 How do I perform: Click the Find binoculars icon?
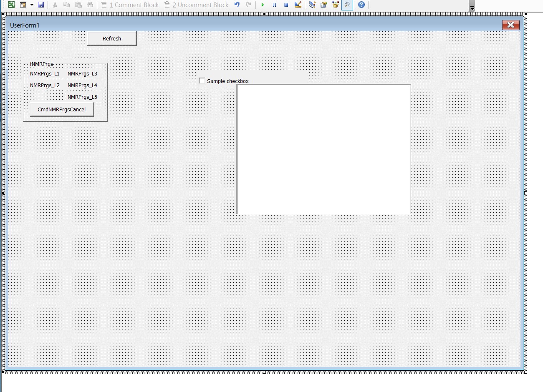click(90, 5)
